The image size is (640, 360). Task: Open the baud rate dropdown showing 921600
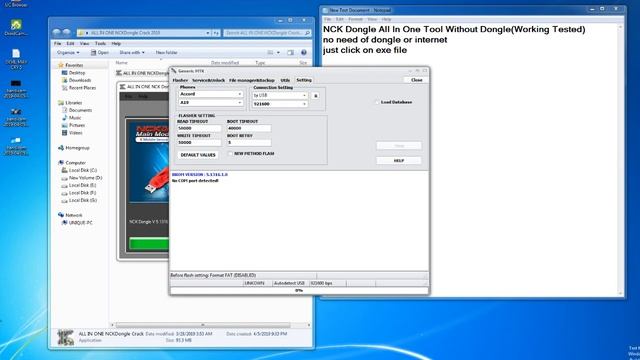pyautogui.click(x=280, y=104)
